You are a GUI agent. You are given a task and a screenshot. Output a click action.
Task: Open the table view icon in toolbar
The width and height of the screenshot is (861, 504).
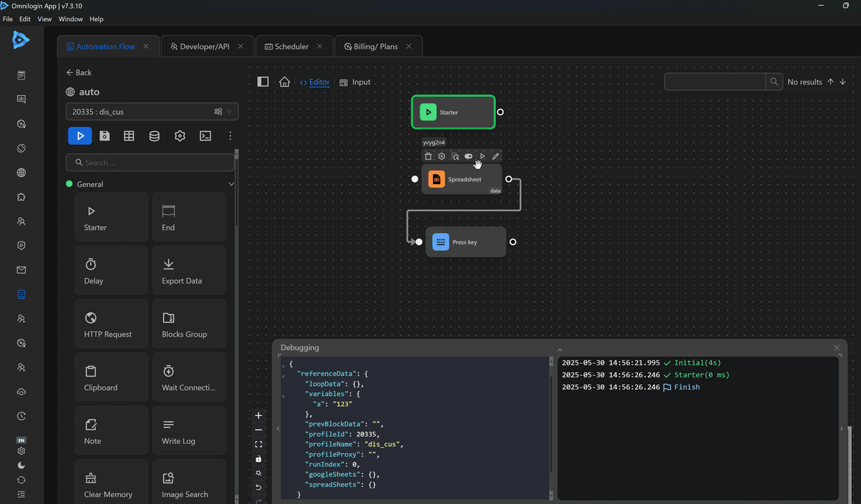[129, 136]
